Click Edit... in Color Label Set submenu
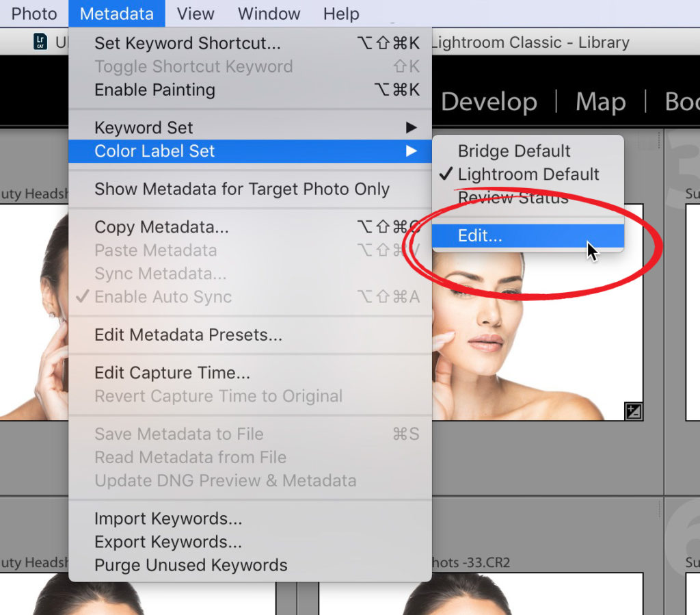 pyautogui.click(x=528, y=235)
